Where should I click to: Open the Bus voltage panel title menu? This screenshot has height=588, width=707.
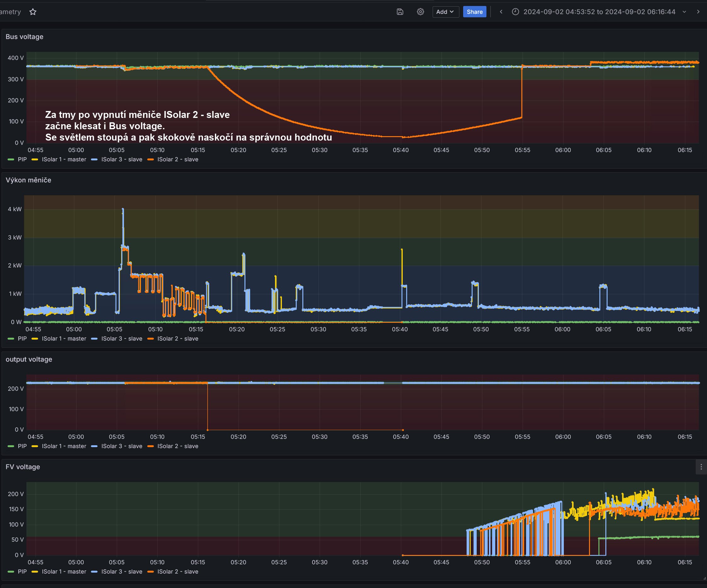(24, 37)
